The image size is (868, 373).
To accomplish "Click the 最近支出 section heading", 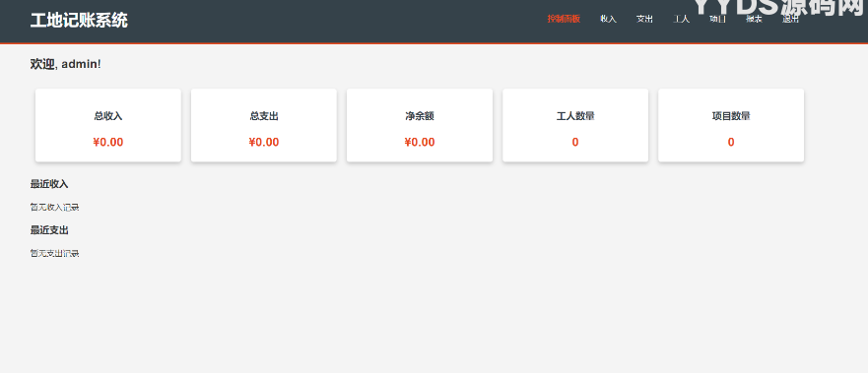I will (49, 230).
